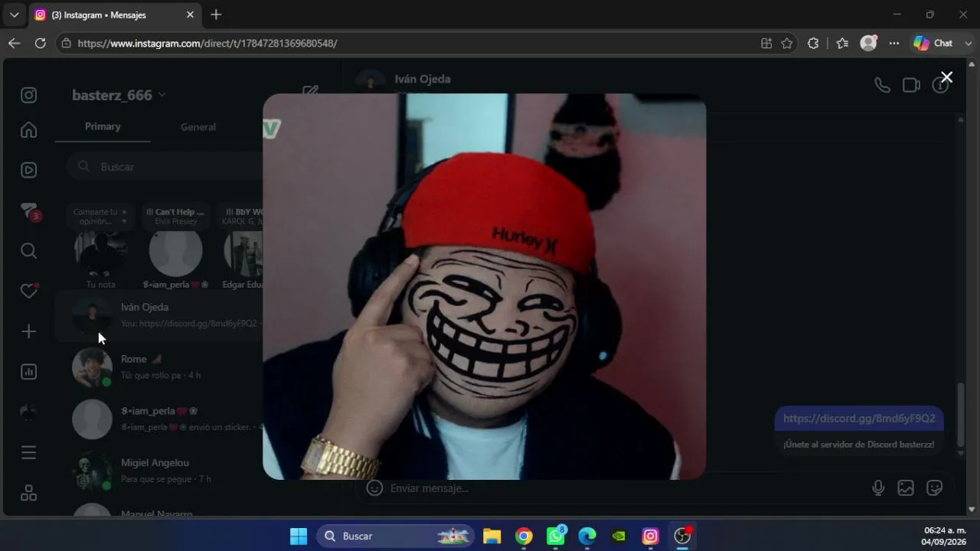Switch to Primary inbox tab
This screenshot has width=980, height=551.
tap(103, 127)
